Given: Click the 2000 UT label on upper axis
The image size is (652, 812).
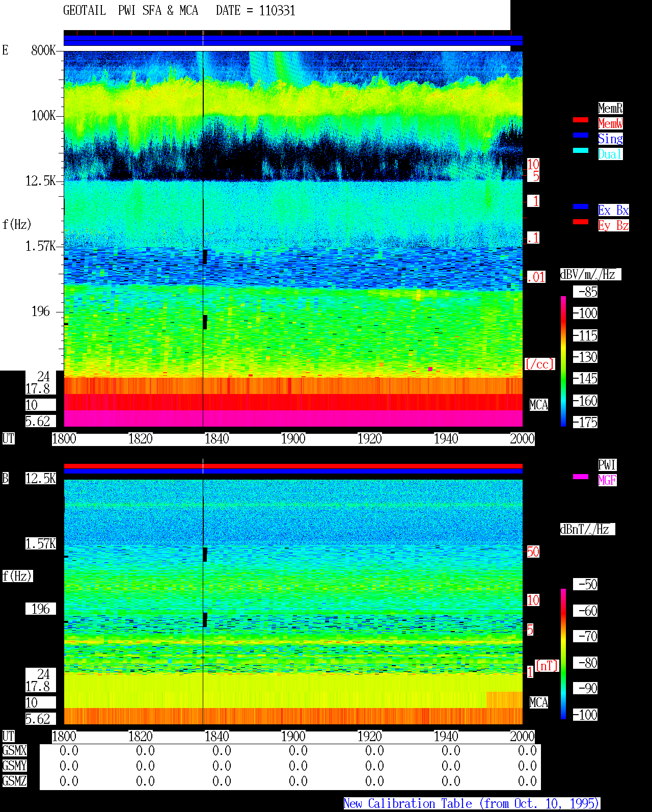Looking at the screenshot, I should pos(523,439).
